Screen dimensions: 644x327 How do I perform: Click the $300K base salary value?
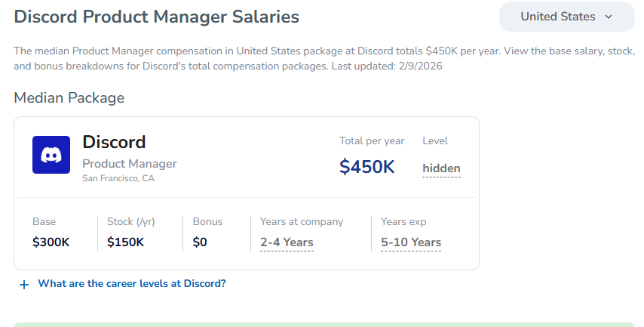pyautogui.click(x=51, y=242)
